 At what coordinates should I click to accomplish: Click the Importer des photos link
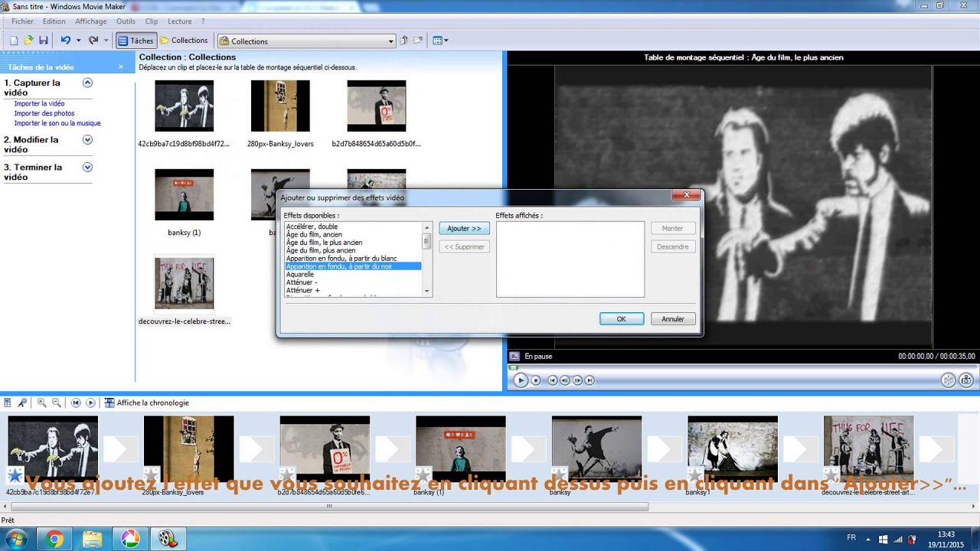44,113
